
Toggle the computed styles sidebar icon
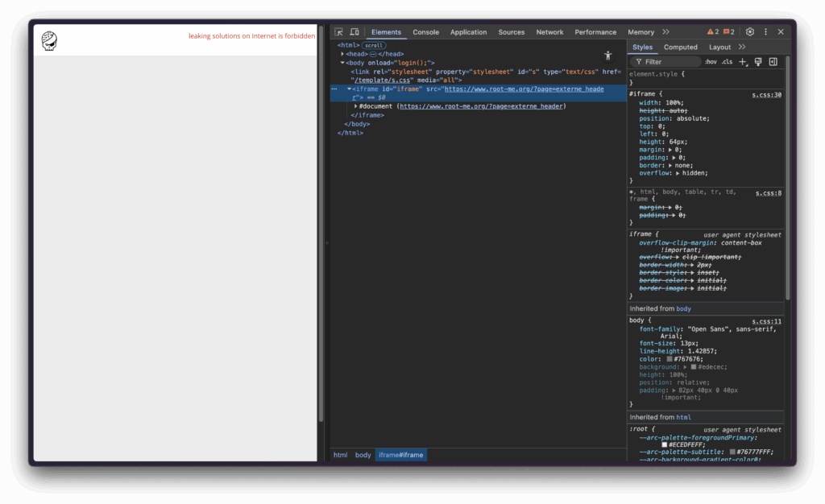pos(773,62)
